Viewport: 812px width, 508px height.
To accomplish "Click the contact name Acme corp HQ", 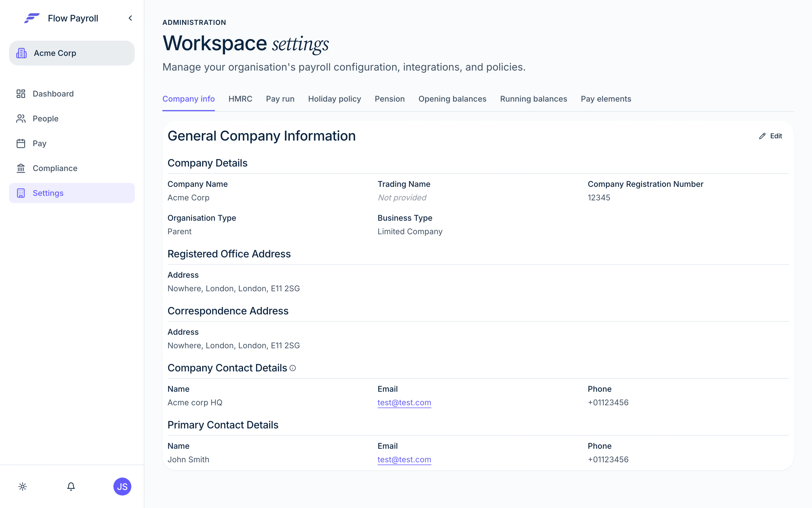I will click(x=195, y=402).
